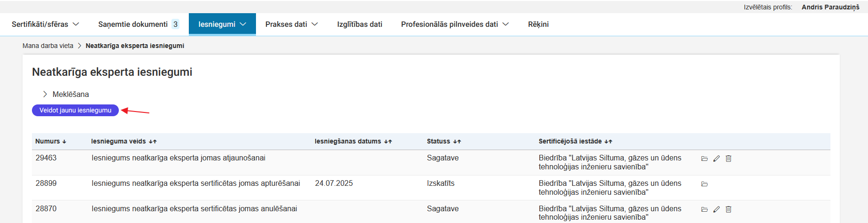Open application 28870 folder icon
Viewport: 868px width, 223px height.
[704, 209]
